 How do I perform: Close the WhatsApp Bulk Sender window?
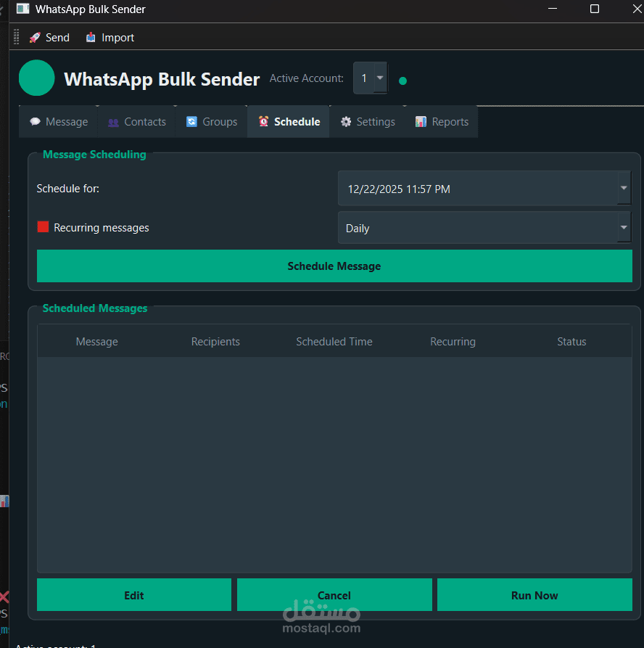point(637,9)
